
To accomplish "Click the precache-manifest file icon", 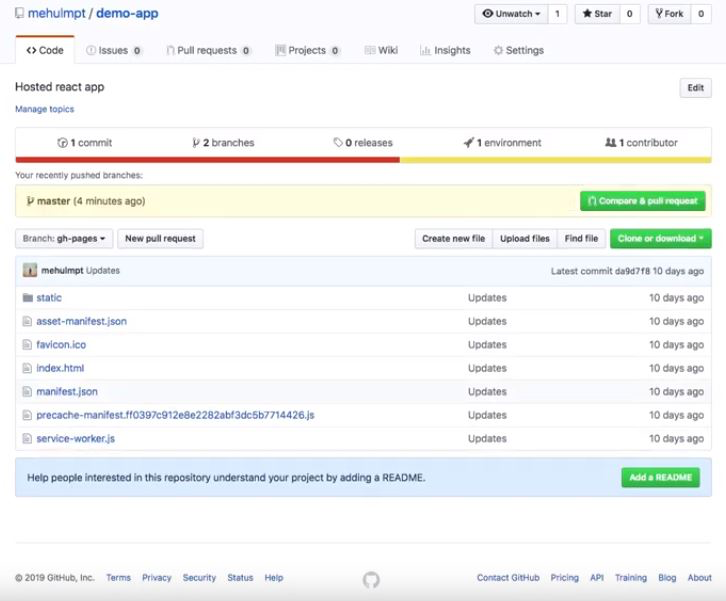I will 27,415.
